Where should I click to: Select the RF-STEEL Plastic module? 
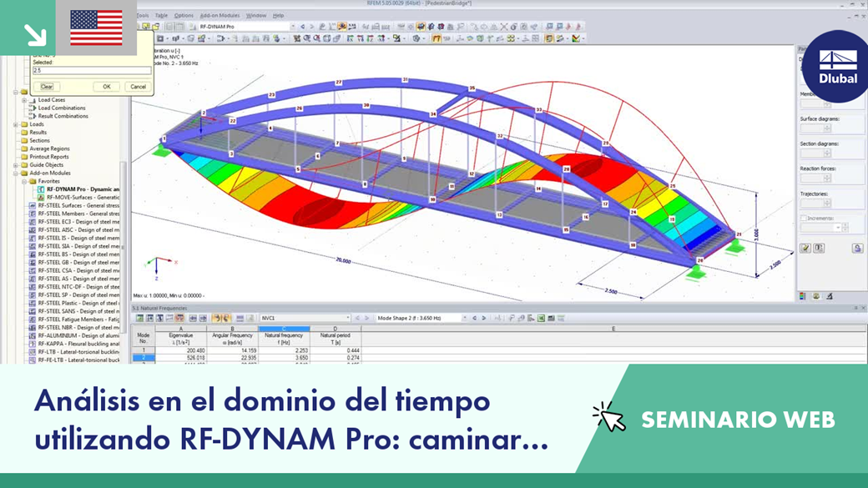[78, 303]
